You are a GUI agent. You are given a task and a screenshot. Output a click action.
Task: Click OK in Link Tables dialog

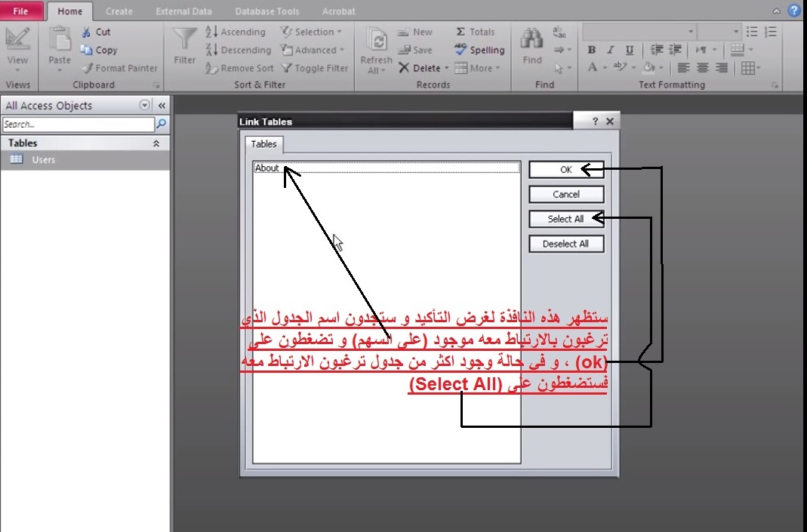coord(566,169)
